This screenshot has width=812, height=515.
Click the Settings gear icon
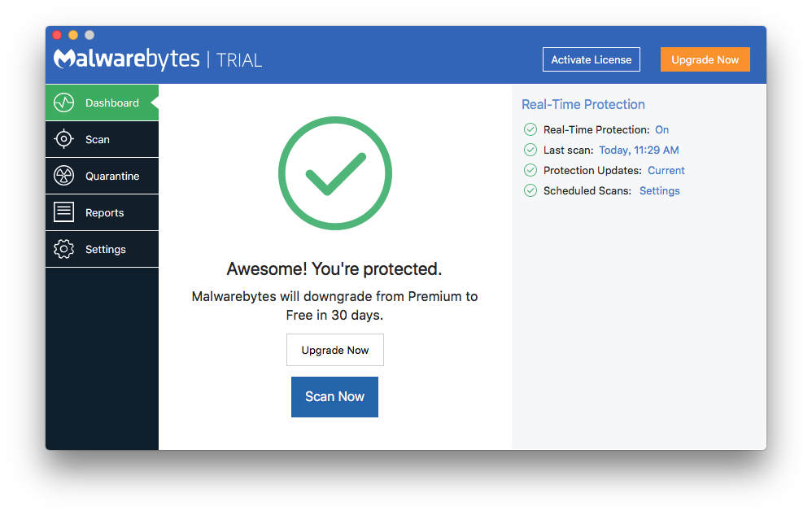63,249
